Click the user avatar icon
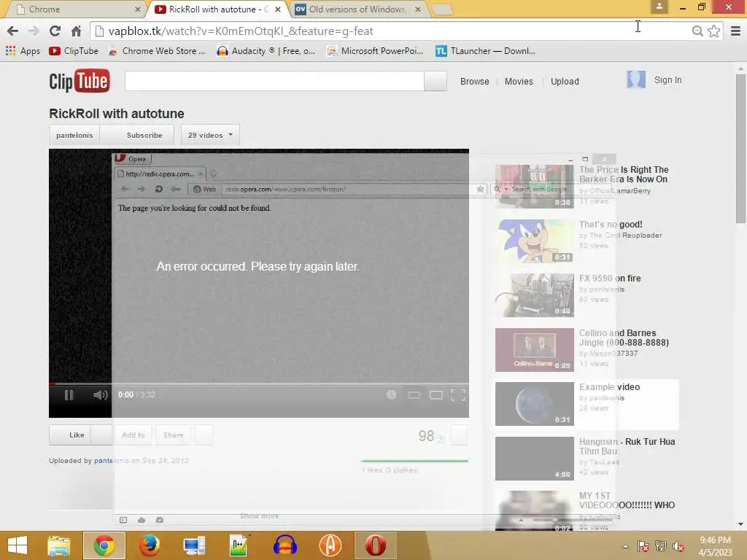Viewport: 747px width, 560px height. pos(636,79)
